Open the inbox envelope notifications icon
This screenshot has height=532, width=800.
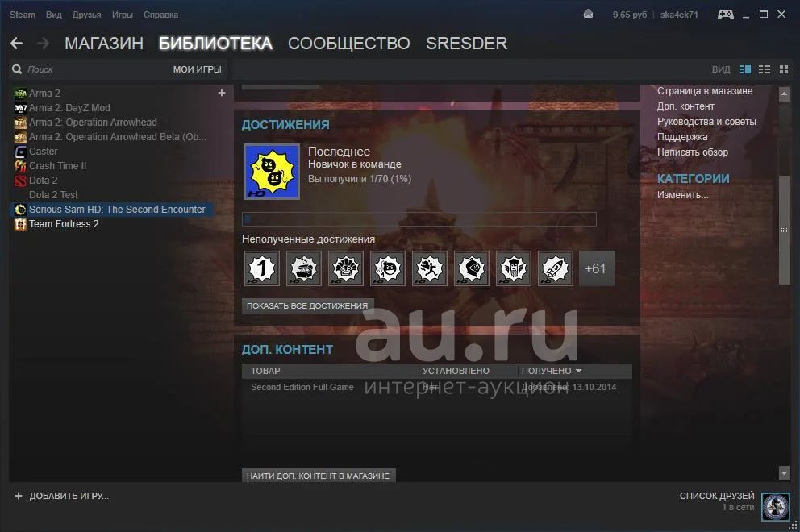[x=588, y=15]
